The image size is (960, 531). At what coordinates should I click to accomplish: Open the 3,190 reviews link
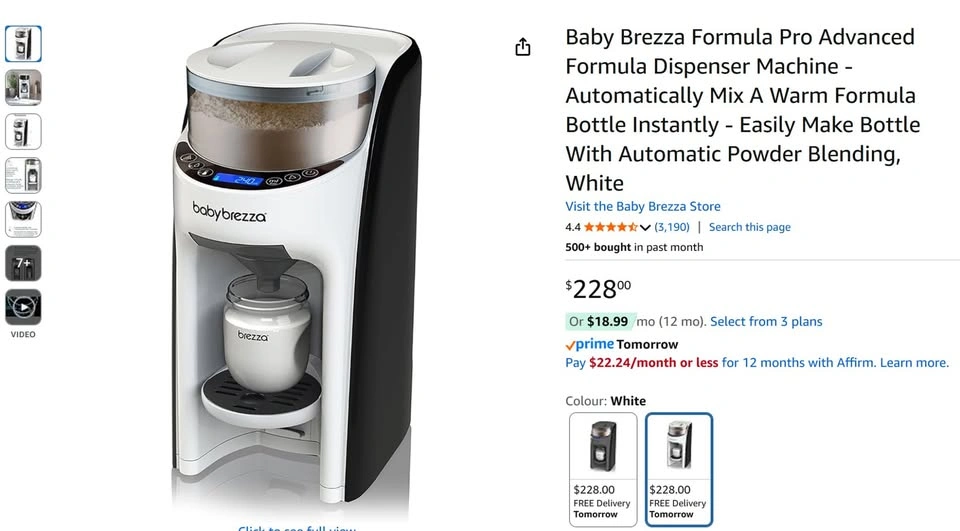coord(672,227)
